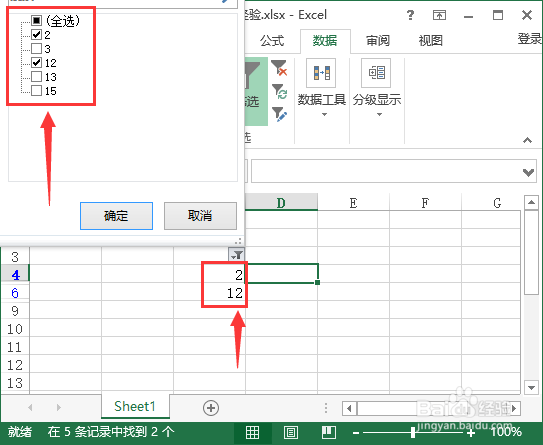Expand the 数据工具 dropdown arrow
Image resolution: width=543 pixels, height=445 pixels.
point(324,115)
